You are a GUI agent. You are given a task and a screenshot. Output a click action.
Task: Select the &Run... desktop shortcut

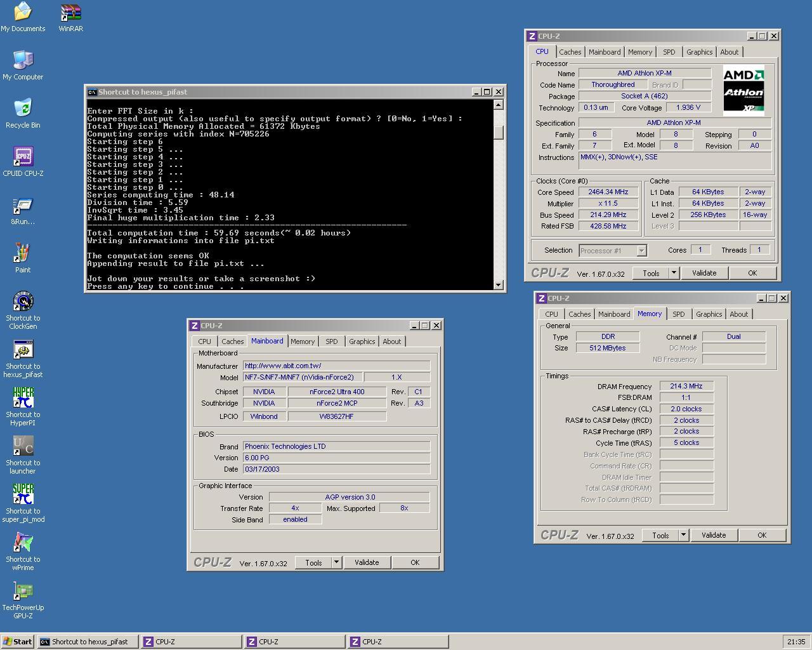tap(23, 210)
